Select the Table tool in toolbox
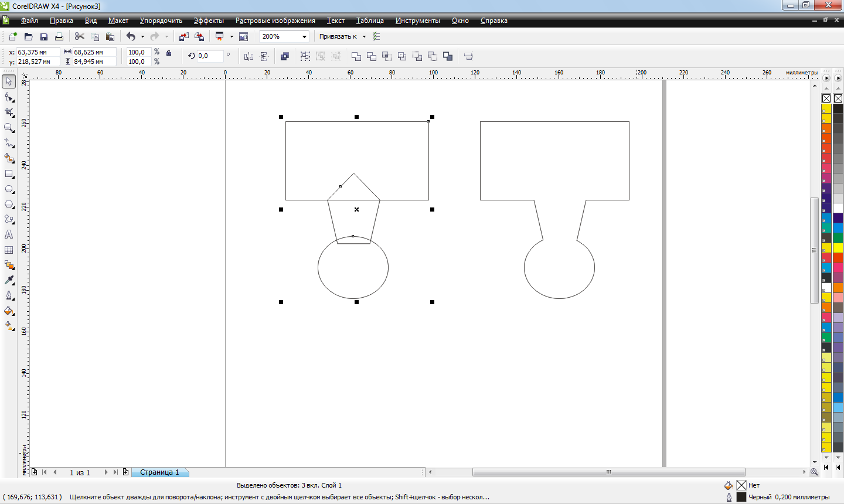The image size is (844, 504). 9,250
